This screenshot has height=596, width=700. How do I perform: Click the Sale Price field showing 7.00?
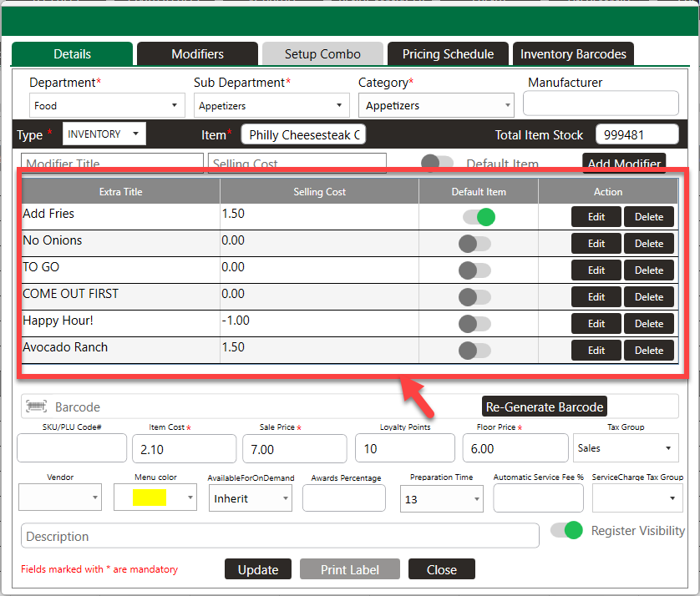tap(295, 449)
